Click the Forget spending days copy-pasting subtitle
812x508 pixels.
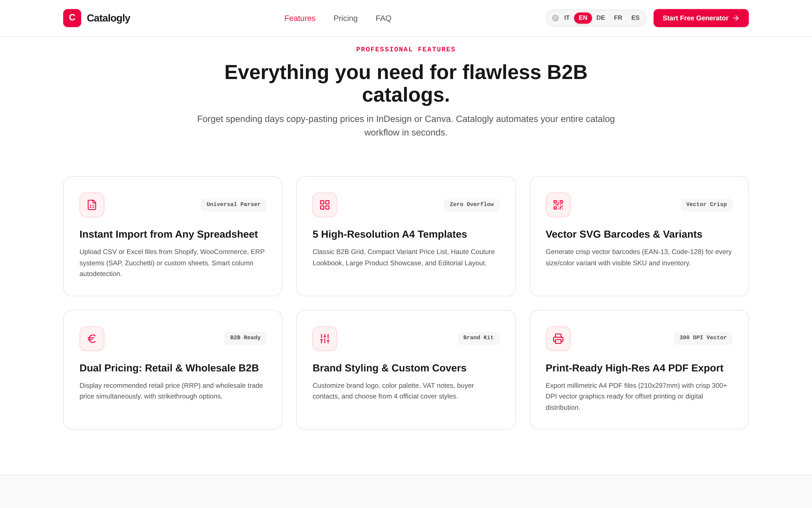(406, 126)
